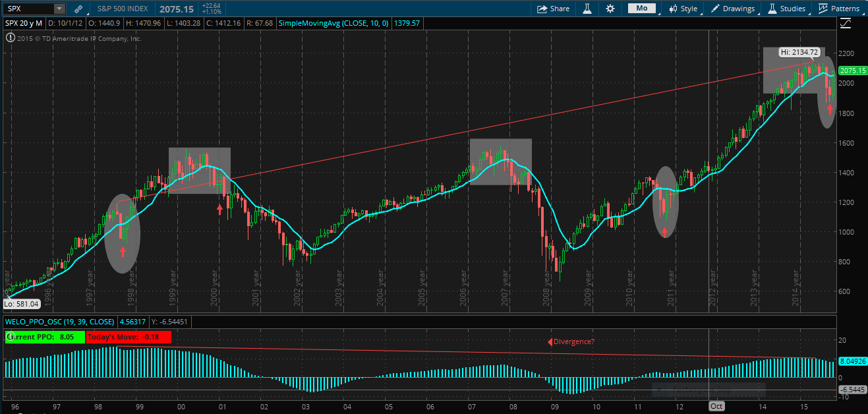The image size is (868, 414).
Task: Click the Current PPO: 8.05 label
Action: pos(45,337)
